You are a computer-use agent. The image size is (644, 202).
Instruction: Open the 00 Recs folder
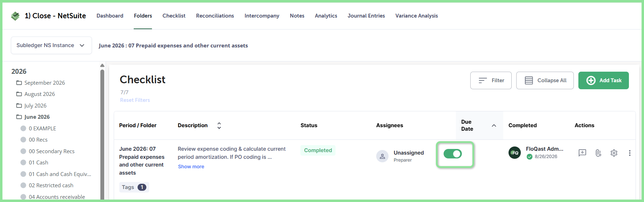point(38,140)
